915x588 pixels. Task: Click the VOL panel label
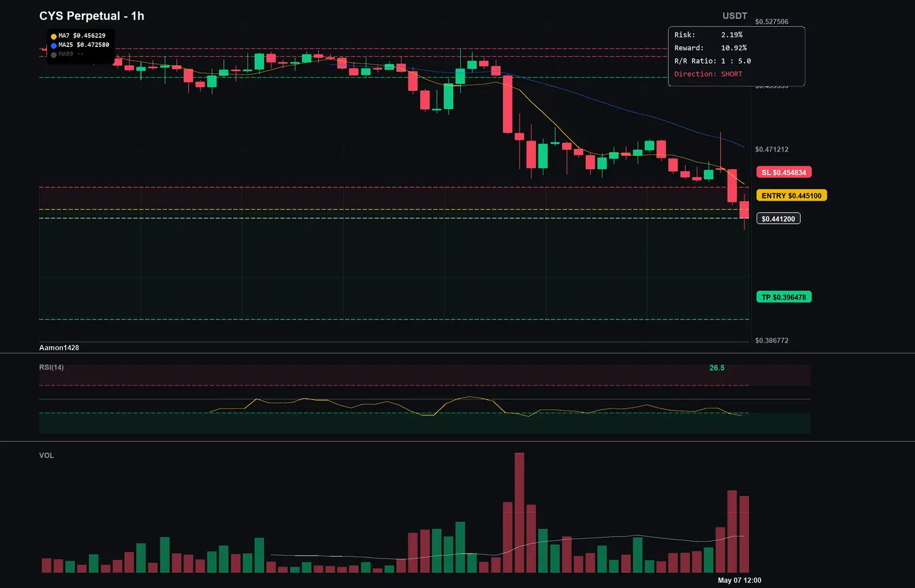coord(46,455)
